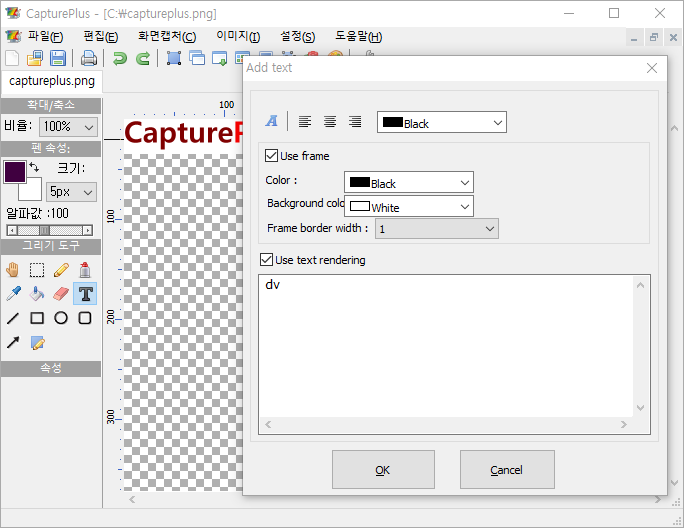Select the eyedropper color picker tool

pos(13,294)
